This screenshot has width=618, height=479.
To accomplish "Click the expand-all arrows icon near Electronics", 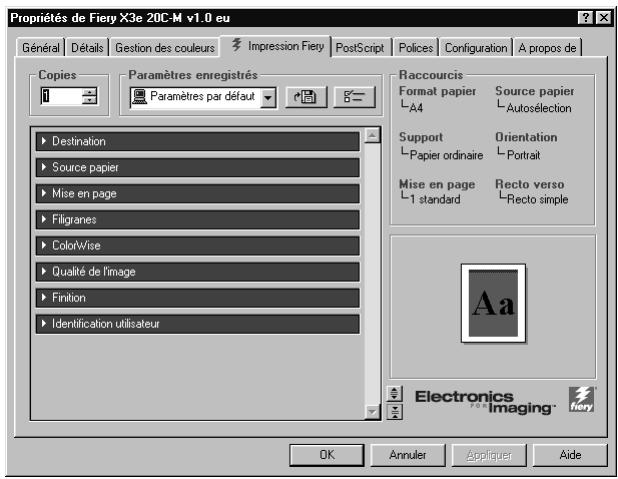I will click(395, 393).
